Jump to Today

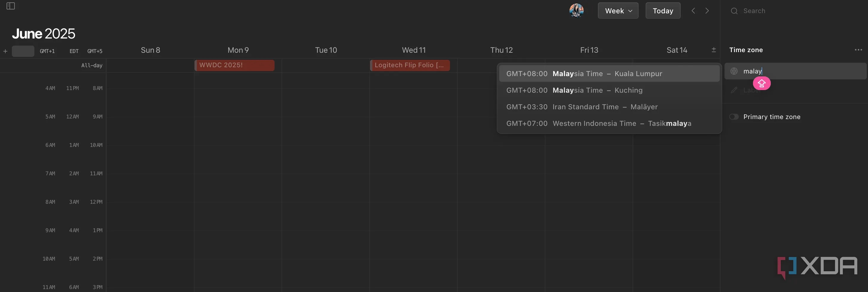663,11
